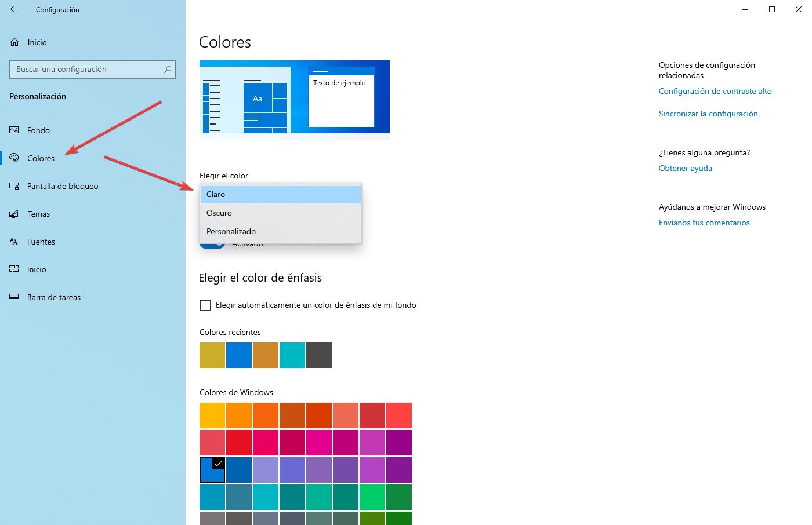Focus the Buscar una configuración field

[93, 69]
